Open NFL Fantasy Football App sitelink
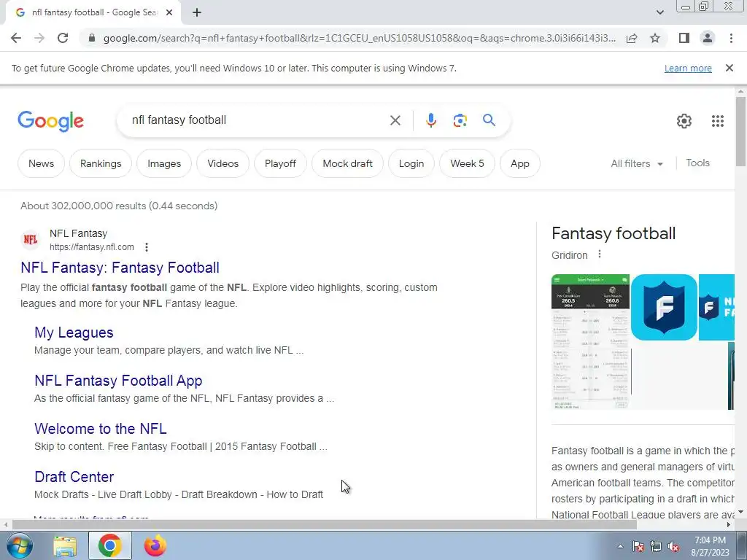 point(118,381)
